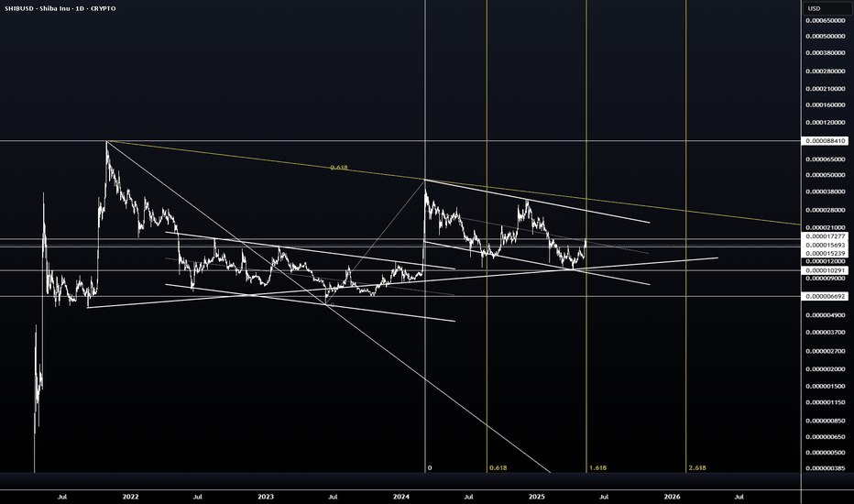This screenshot has width=854, height=504.
Task: Click the 0.000000500 price scale value
Action: (825, 453)
